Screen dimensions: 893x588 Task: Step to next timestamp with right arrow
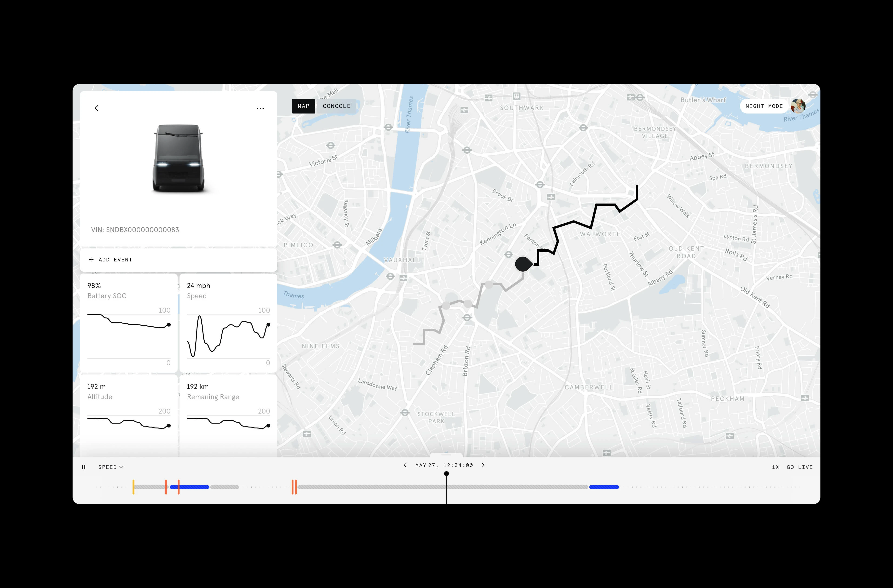[483, 465]
